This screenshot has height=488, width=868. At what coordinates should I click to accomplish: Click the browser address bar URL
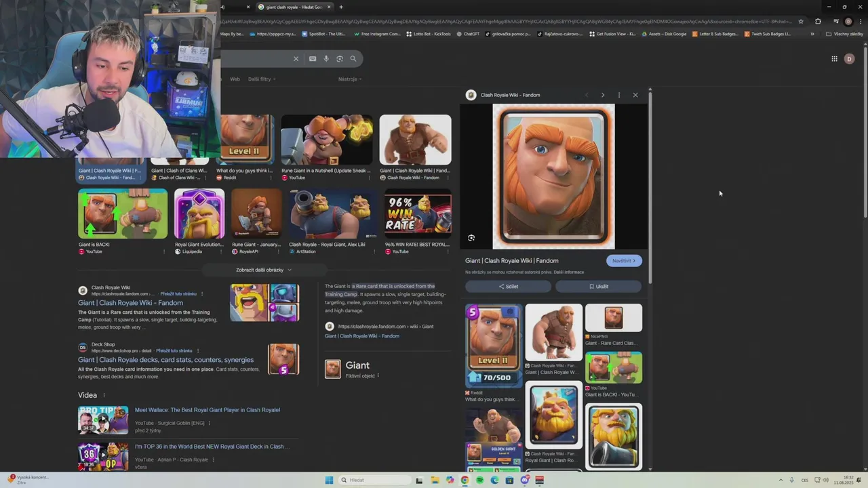(x=505, y=21)
